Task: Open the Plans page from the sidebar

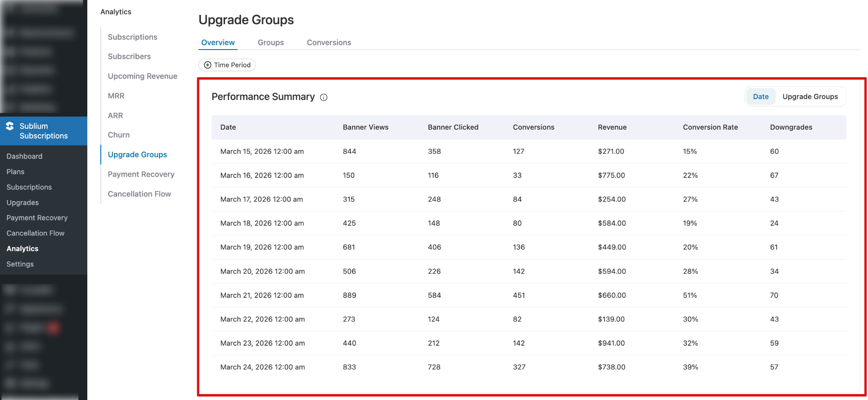Action: pos(15,172)
